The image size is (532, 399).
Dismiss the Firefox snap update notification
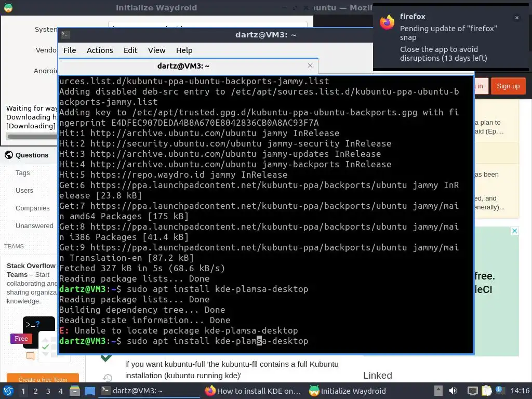click(x=516, y=18)
